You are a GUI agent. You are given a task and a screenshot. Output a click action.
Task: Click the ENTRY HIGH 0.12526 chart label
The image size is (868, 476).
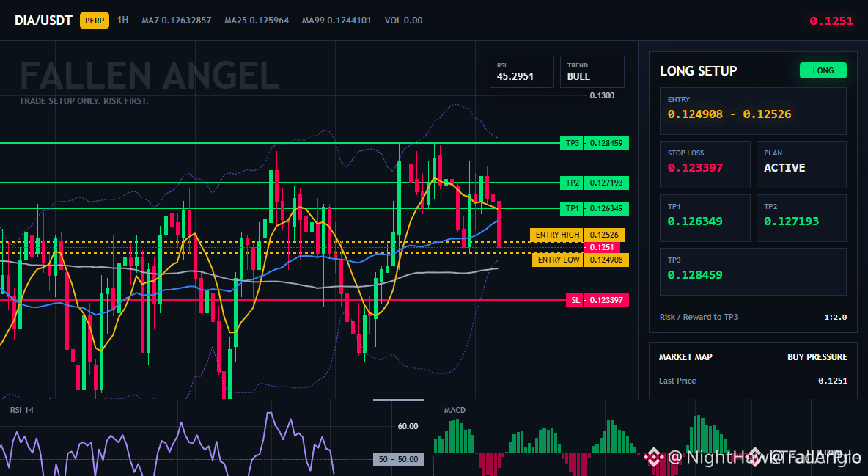(x=577, y=235)
